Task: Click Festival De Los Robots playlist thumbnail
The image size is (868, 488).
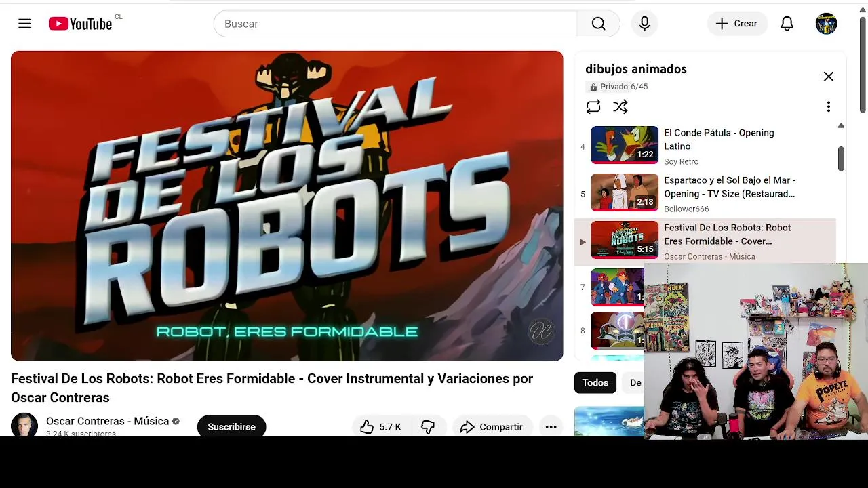Action: [625, 240]
